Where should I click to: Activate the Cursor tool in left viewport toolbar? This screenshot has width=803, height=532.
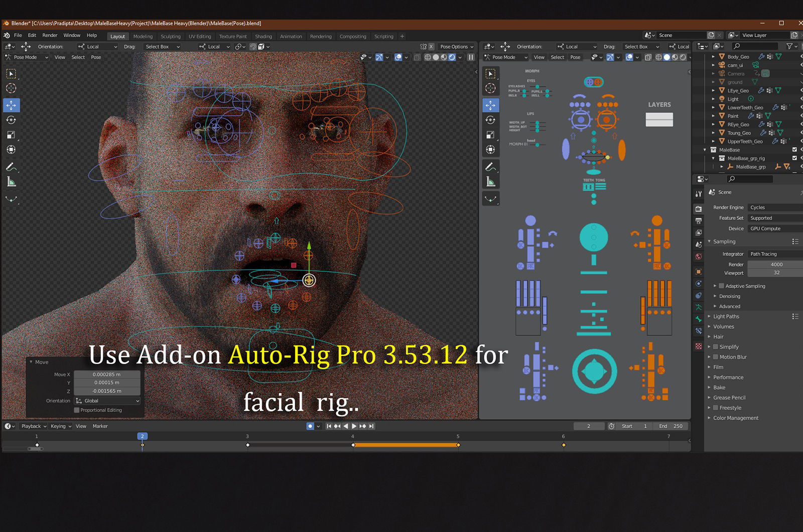pyautogui.click(x=11, y=88)
